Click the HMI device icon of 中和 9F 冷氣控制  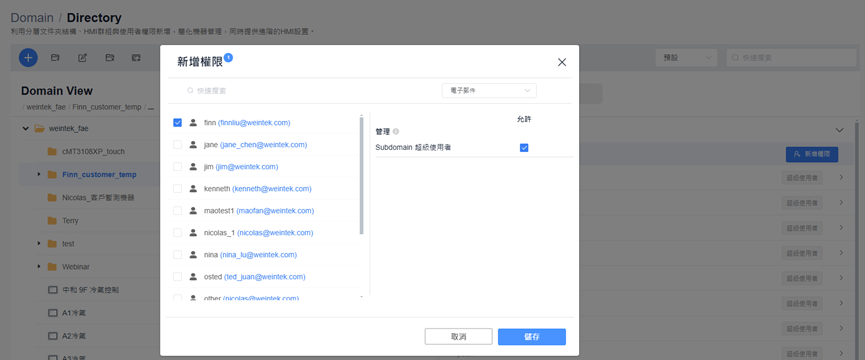[52, 289]
